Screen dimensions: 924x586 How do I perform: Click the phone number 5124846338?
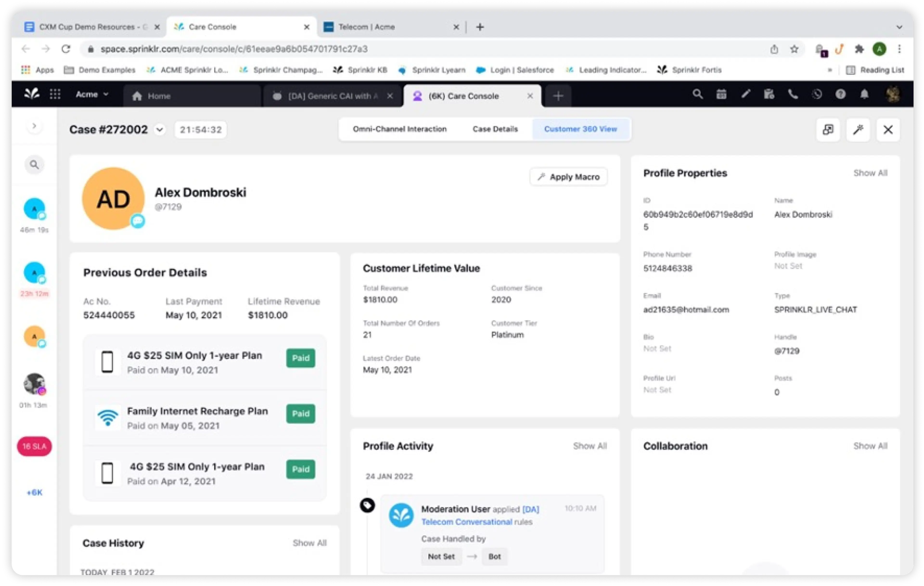tap(668, 268)
